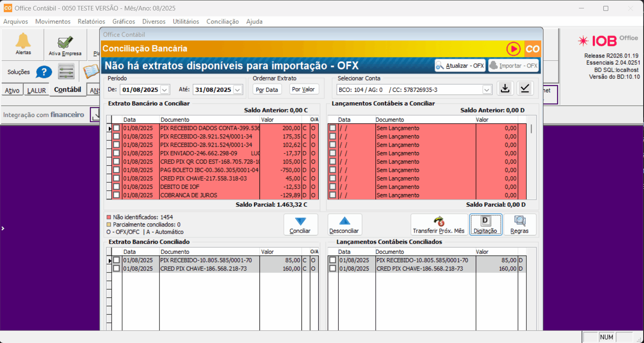Switch to the LALUR tab
Screen dimensions: 644x343
[x=37, y=90]
